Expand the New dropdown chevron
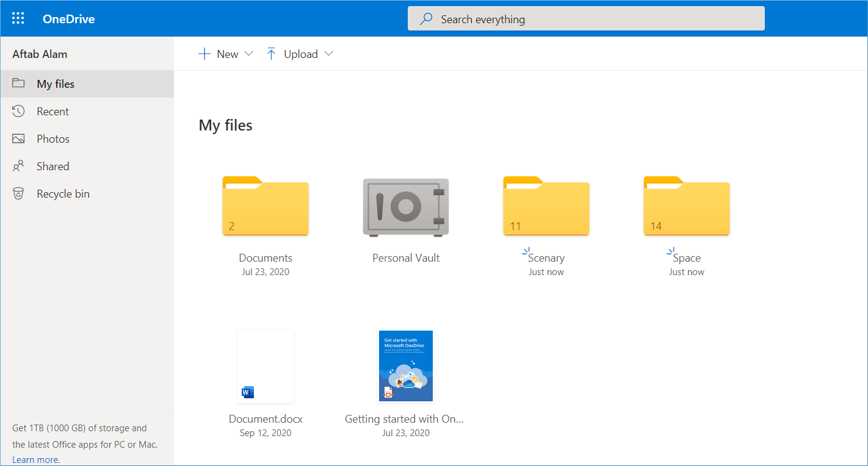Viewport: 868px width, 466px height. click(248, 54)
